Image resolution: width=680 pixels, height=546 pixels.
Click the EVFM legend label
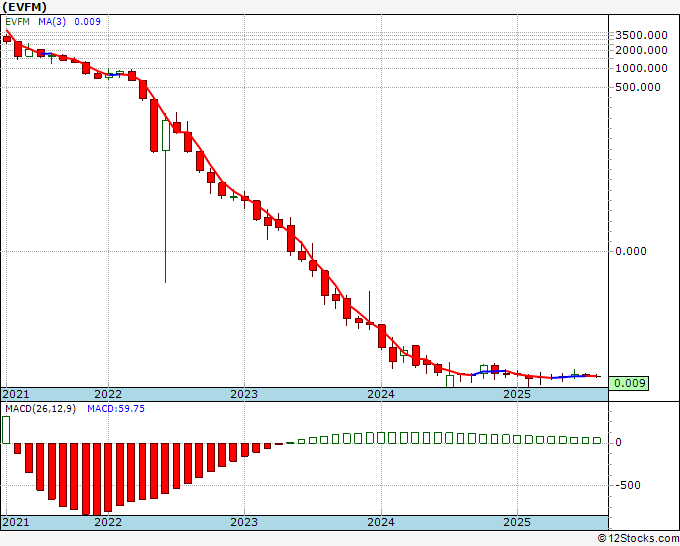(17, 22)
